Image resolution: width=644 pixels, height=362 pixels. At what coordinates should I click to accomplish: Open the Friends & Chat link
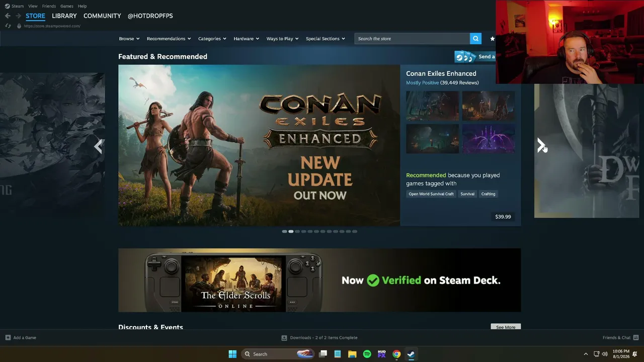[616, 338]
